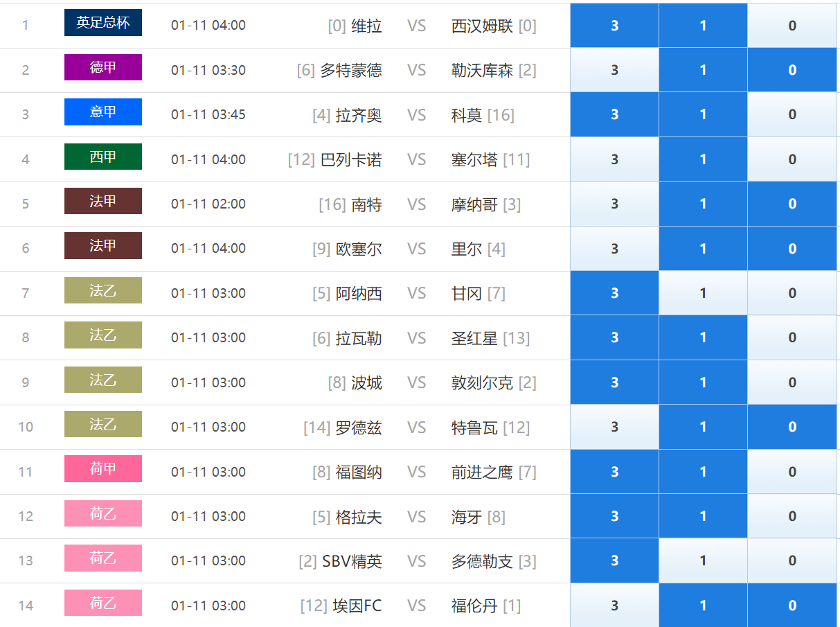
Task: Open away team 西汉姆联
Action: click(x=482, y=26)
